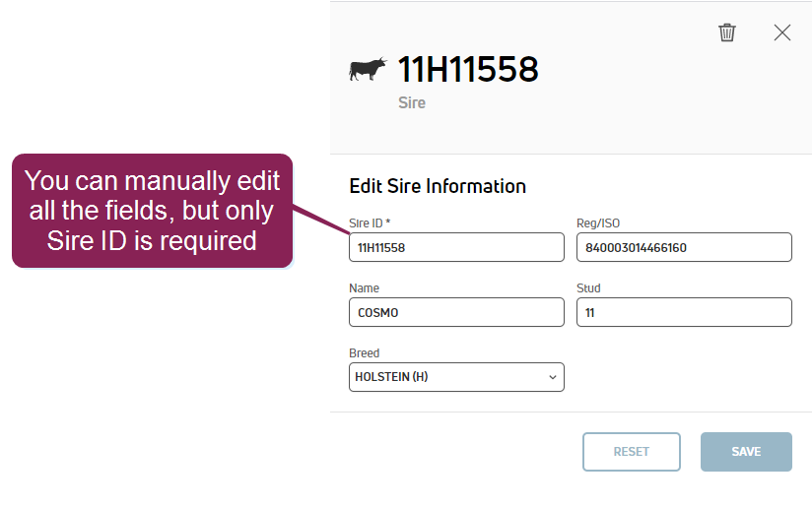Click the purple manual edit callout box

point(153,210)
